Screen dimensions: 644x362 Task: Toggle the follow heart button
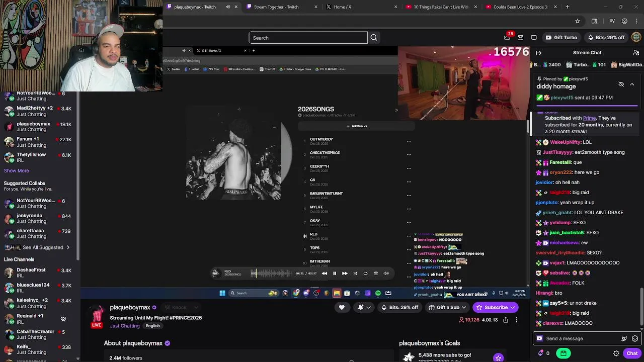point(342,307)
